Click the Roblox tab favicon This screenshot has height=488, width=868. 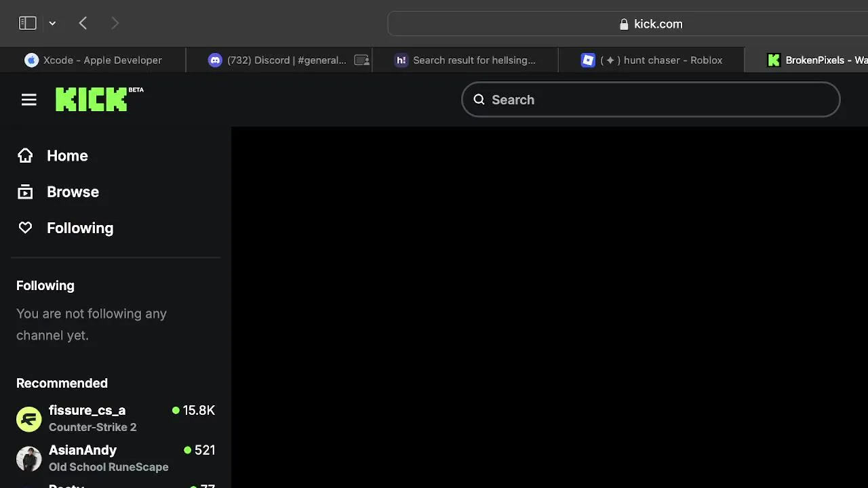[x=588, y=60]
